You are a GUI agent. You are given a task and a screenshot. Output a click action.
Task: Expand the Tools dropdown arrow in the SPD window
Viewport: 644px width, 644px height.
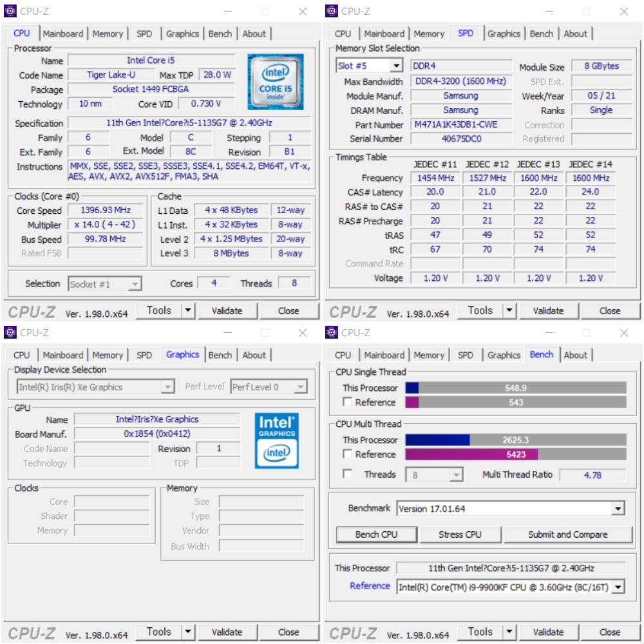point(509,310)
